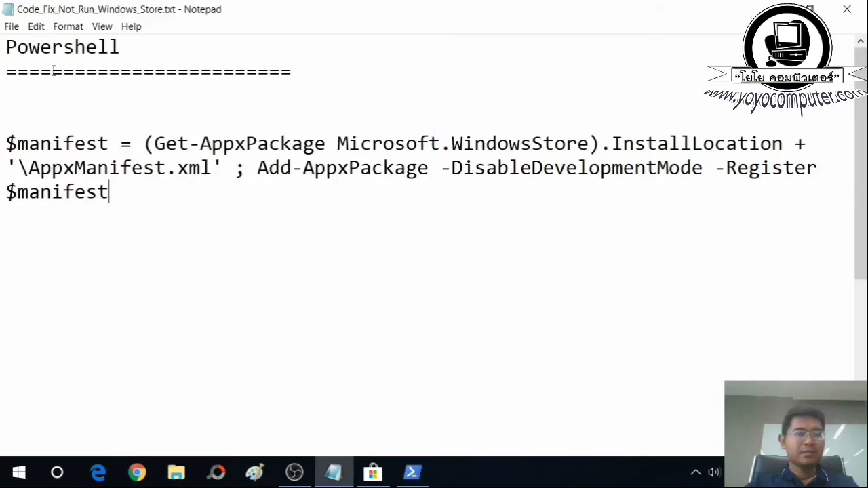Viewport: 868px width, 488px height.
Task: Open Microsoft Edge from the taskbar
Action: tap(98, 472)
